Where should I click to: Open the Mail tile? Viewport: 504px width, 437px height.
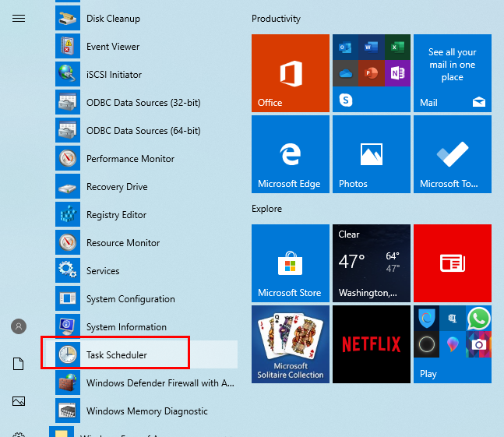453,73
